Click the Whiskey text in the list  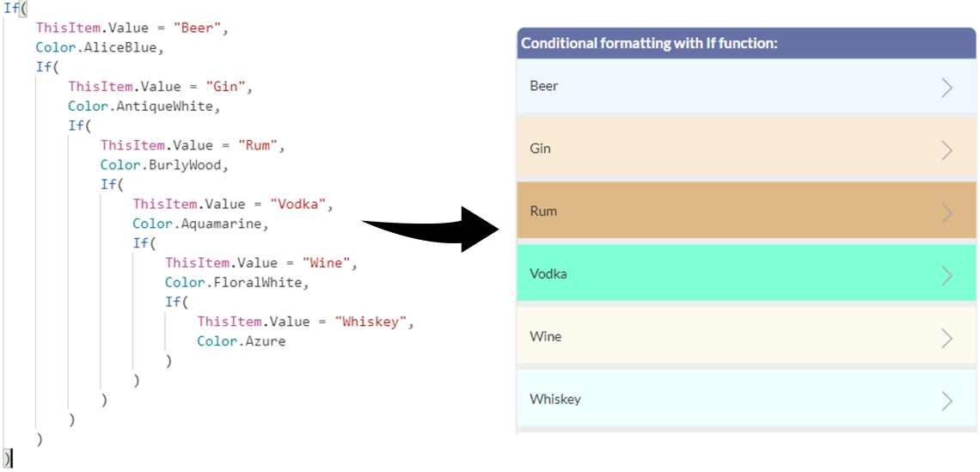[x=555, y=400]
